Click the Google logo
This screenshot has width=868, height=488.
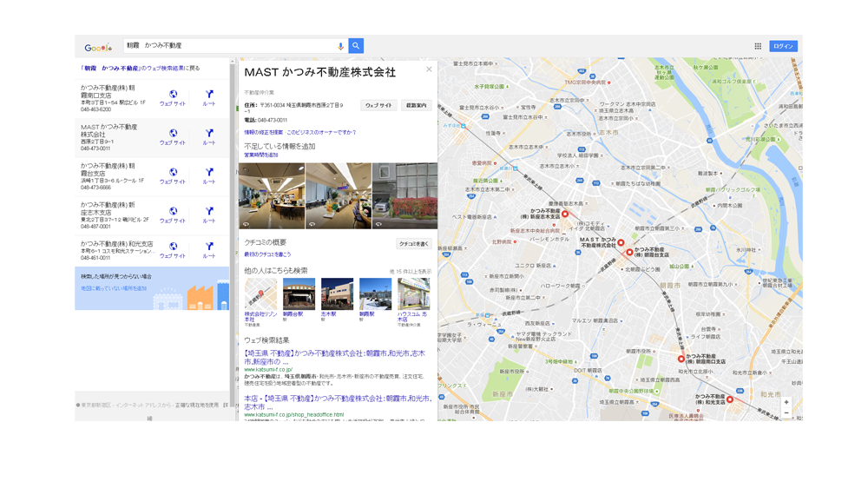[98, 48]
